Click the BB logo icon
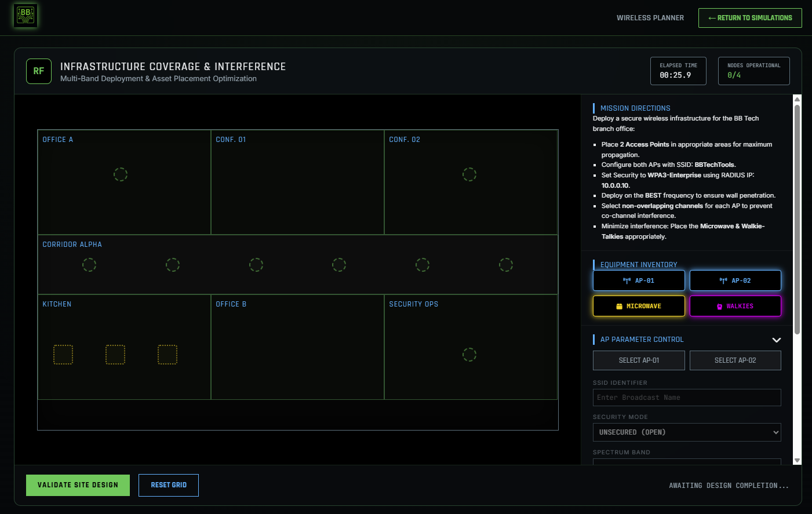The height and width of the screenshot is (514, 812). pyautogui.click(x=26, y=16)
